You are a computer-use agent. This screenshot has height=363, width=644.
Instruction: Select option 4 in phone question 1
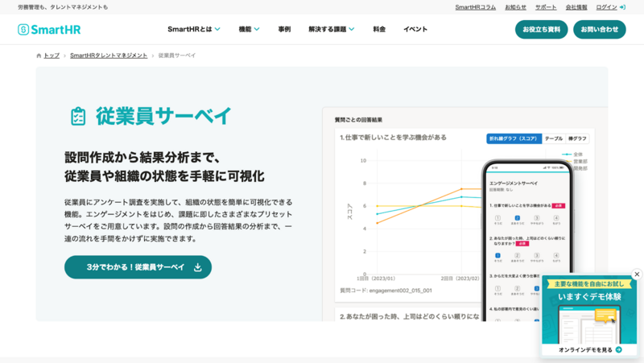556,218
